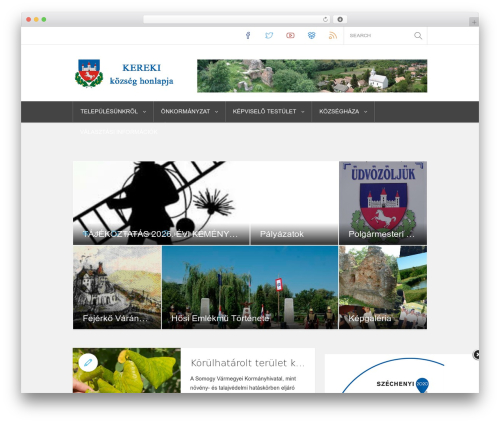Open the Körülhatárolt terület article title

(x=247, y=363)
